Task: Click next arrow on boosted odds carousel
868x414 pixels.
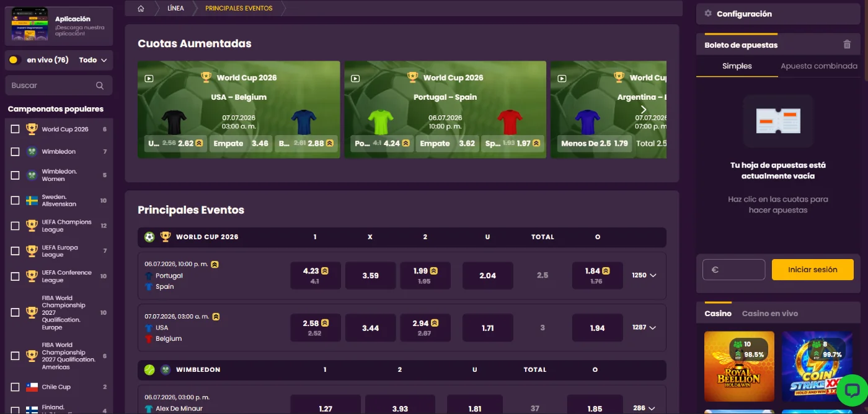Action: click(x=644, y=110)
